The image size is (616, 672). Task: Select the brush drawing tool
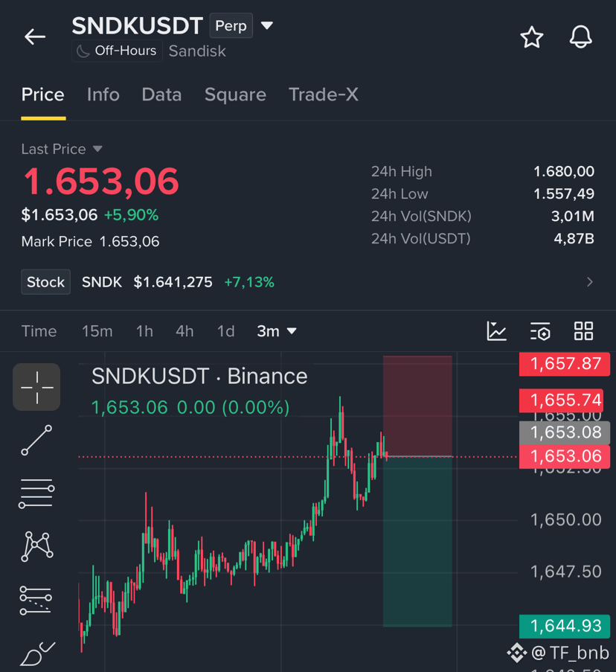(37, 653)
